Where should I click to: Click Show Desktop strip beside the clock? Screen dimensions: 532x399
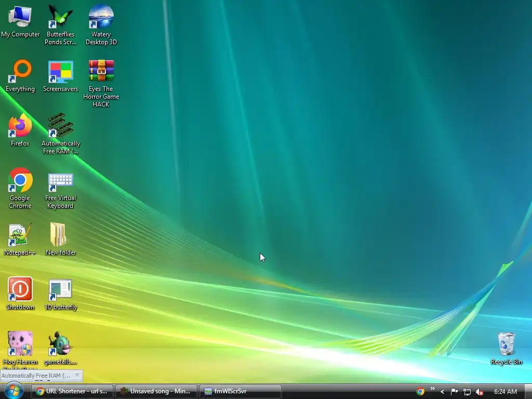pyautogui.click(x=528, y=392)
